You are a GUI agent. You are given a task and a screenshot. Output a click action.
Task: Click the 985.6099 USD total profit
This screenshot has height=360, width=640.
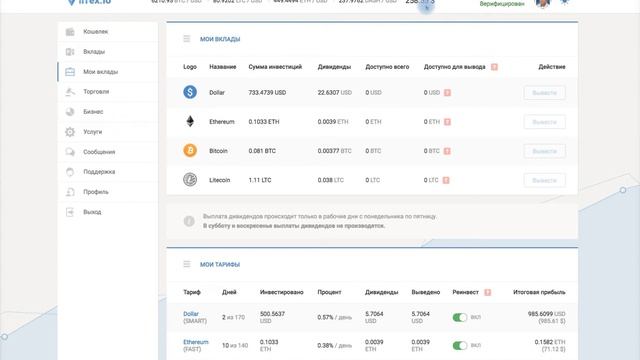(547, 314)
